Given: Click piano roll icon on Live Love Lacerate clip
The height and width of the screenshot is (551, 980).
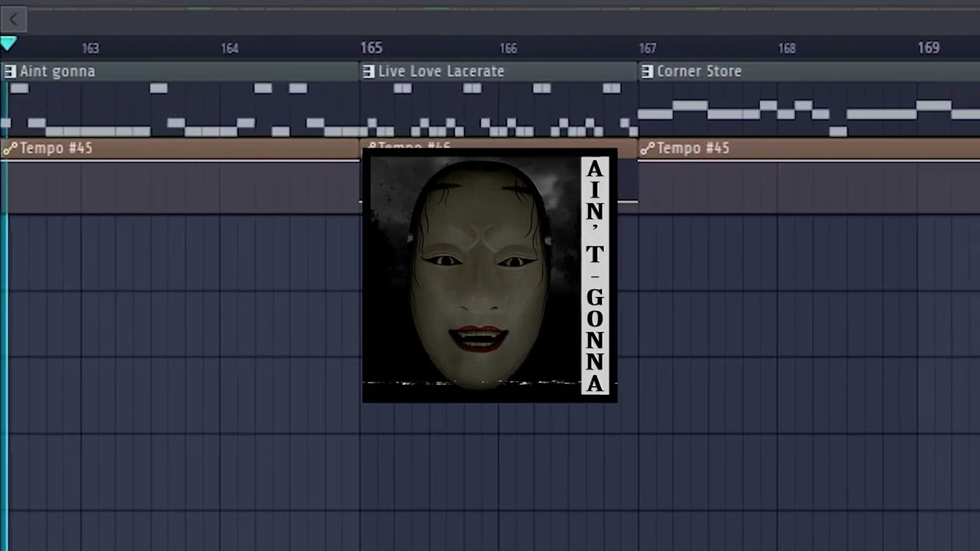Looking at the screenshot, I should [368, 71].
